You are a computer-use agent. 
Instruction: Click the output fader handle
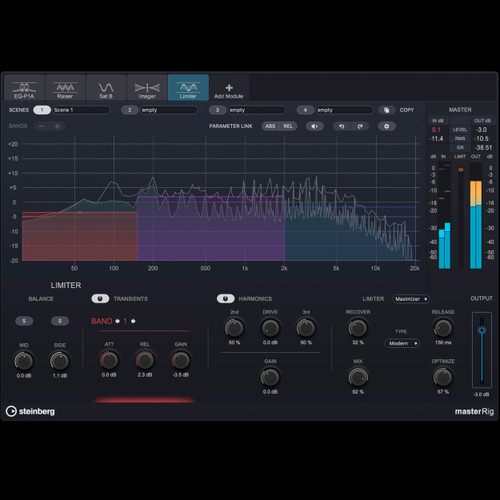point(482,330)
